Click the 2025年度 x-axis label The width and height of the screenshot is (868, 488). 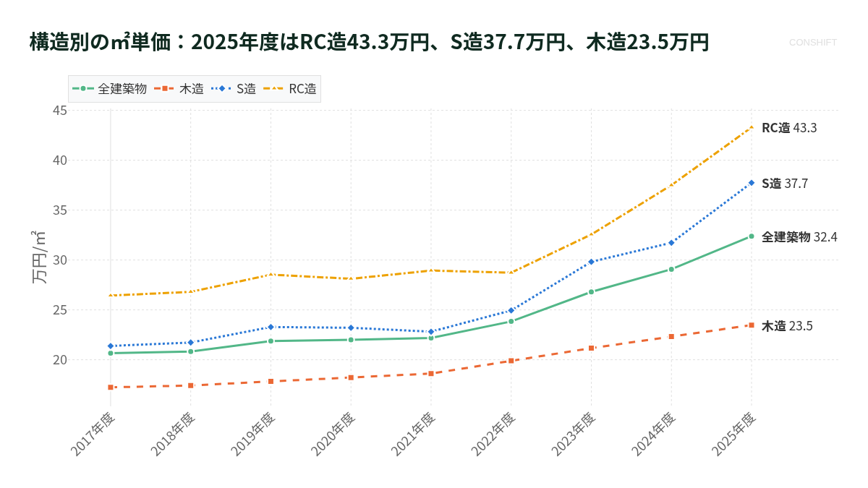click(734, 434)
